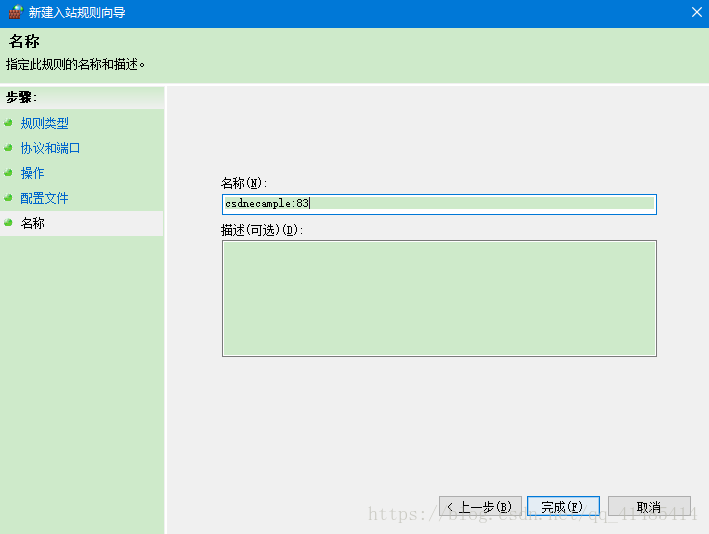Click the 名称 page heading
The image size is (709, 534).
pos(24,41)
